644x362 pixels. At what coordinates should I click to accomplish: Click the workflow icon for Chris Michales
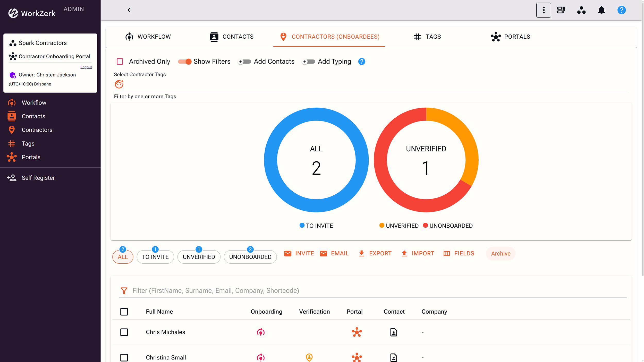(x=261, y=332)
